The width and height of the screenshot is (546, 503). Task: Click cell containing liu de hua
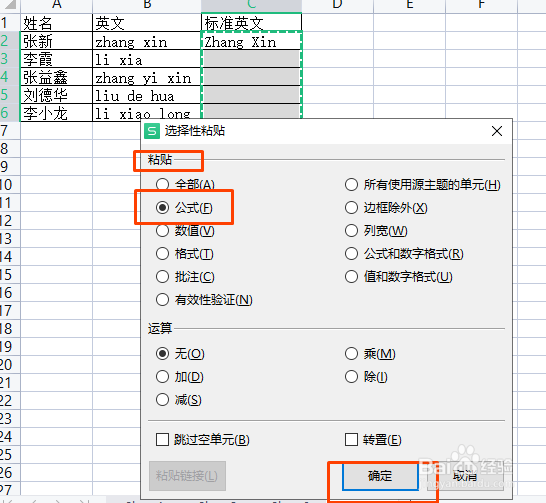[147, 95]
